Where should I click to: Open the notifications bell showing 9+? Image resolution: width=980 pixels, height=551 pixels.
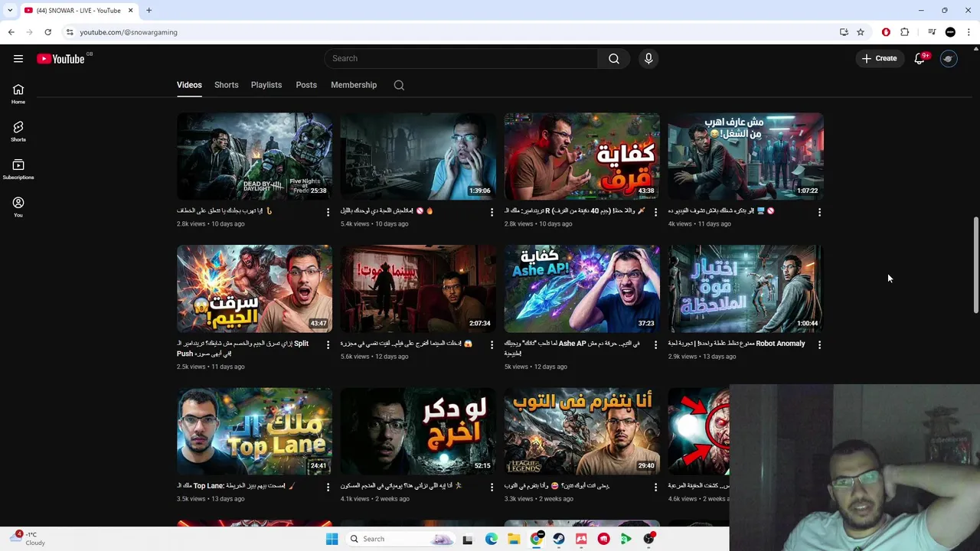(x=920, y=59)
